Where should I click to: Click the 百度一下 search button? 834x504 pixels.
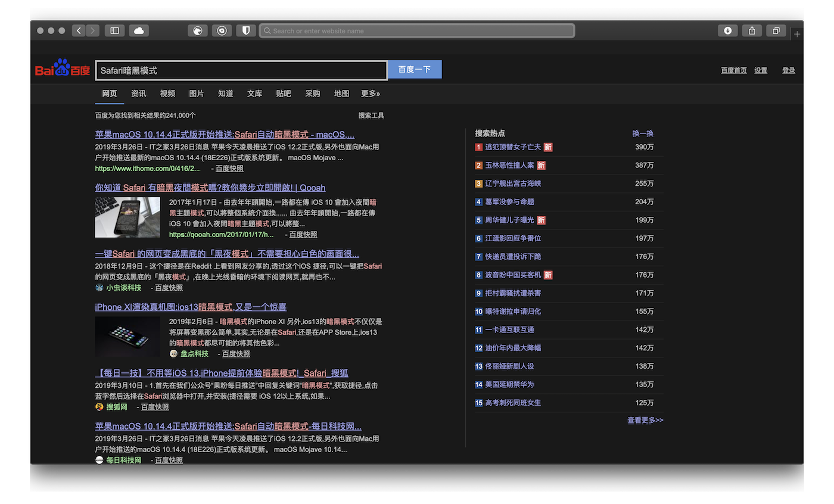pyautogui.click(x=415, y=69)
